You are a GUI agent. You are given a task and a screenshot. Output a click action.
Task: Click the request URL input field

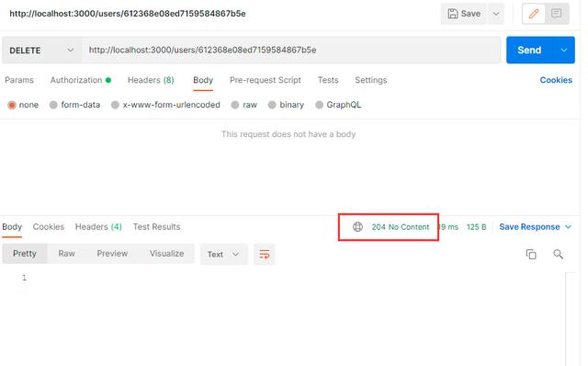[x=291, y=50]
